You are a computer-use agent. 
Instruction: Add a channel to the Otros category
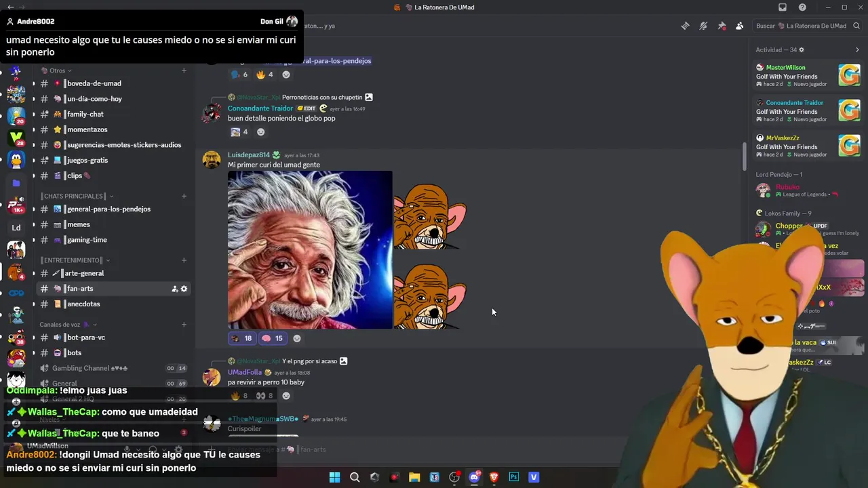click(184, 70)
